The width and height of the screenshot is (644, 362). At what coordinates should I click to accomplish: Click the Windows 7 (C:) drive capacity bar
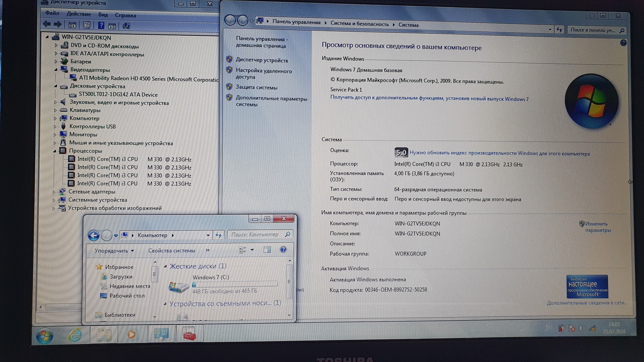235,284
